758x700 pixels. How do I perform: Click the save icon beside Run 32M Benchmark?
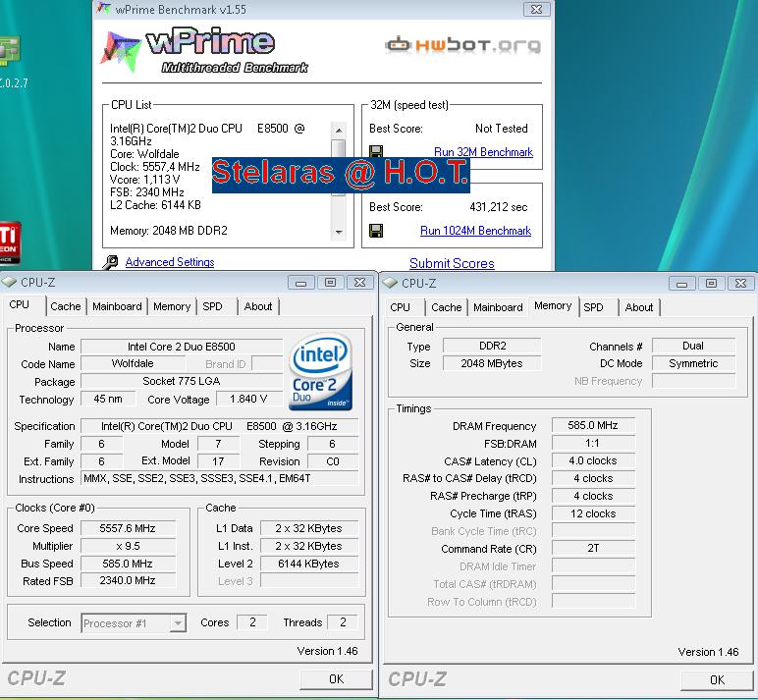click(376, 151)
